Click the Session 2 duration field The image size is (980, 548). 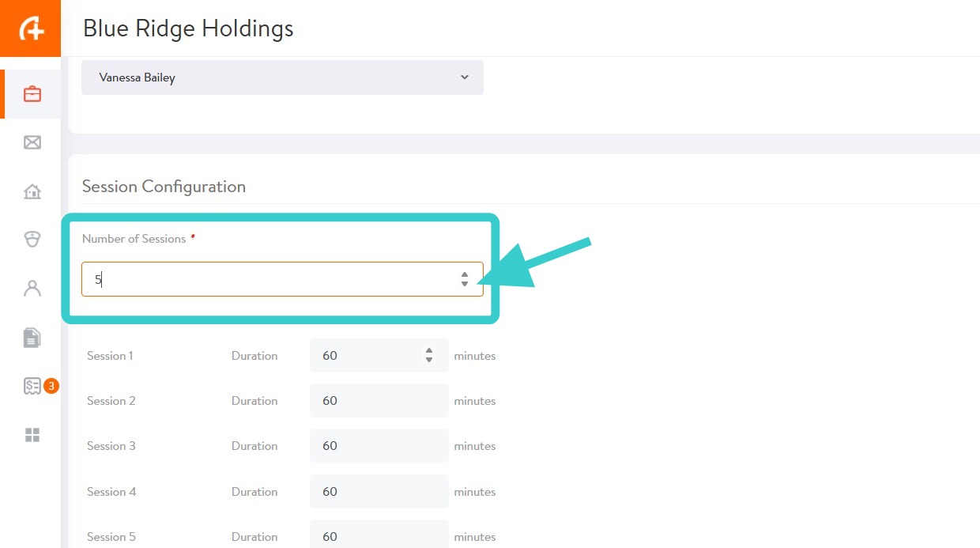click(x=379, y=401)
